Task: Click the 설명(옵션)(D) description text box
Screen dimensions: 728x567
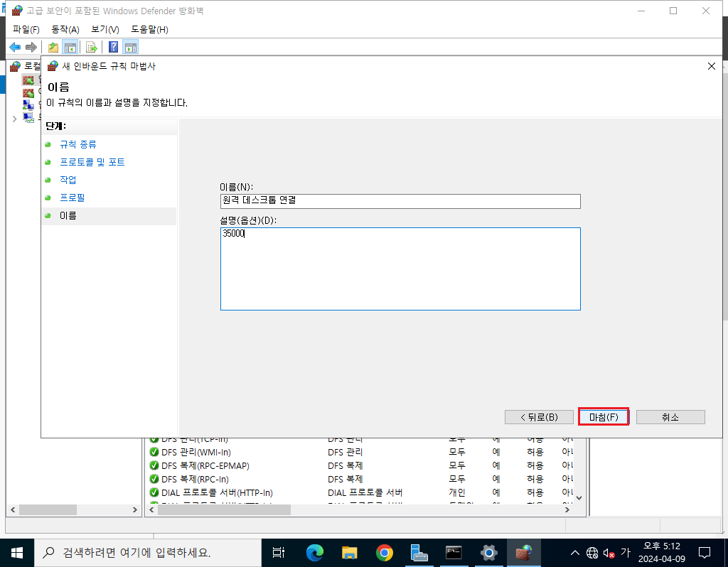Action: [x=400, y=269]
